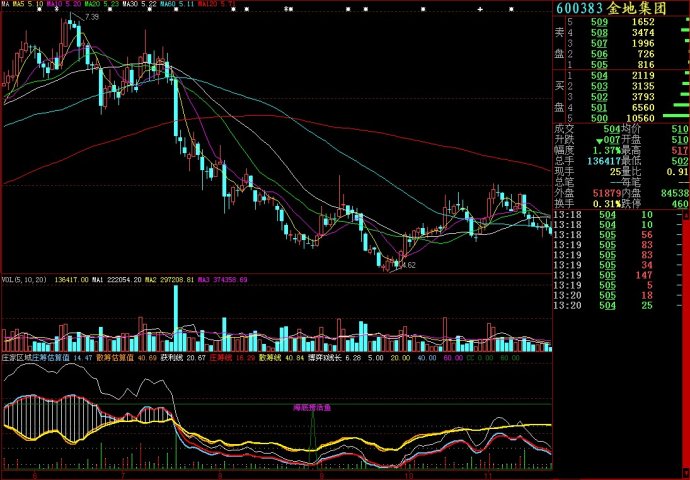The width and height of the screenshot is (690, 480).
Task: Click the tallest cyan volume bar
Action: [176, 318]
